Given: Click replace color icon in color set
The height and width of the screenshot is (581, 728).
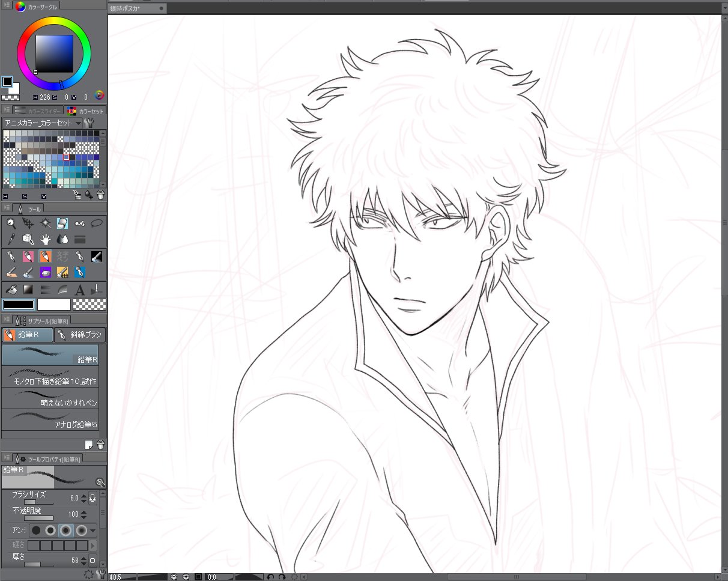Looking at the screenshot, I should (76, 195).
